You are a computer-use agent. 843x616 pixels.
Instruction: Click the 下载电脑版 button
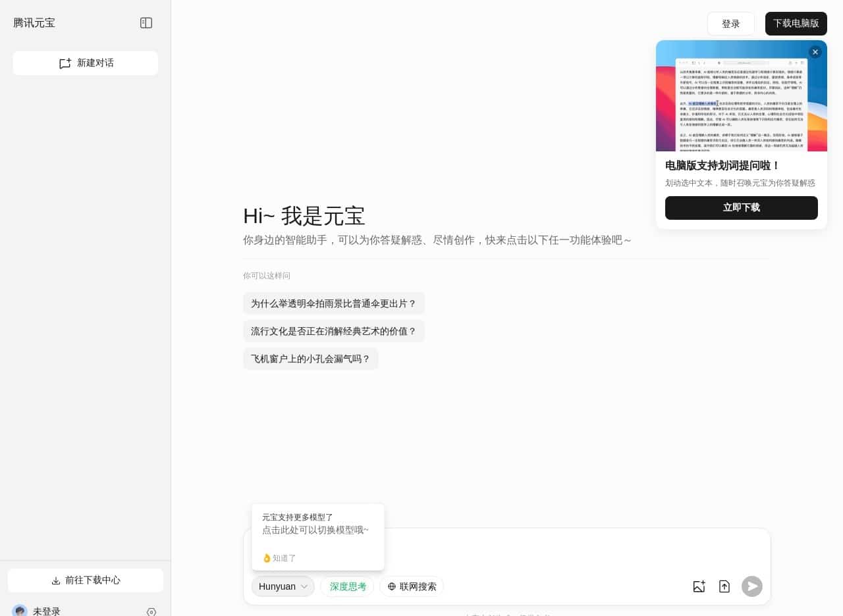796,24
